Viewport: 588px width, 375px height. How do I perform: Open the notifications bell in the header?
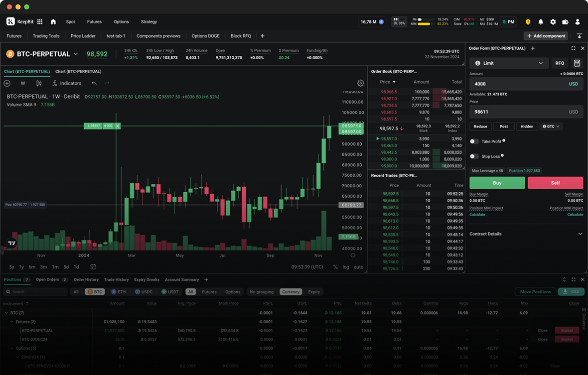tap(541, 21)
